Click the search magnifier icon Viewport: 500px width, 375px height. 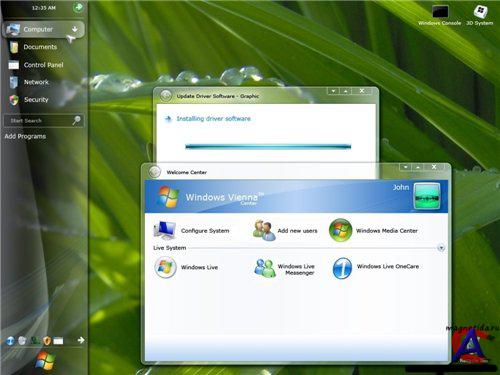77,120
